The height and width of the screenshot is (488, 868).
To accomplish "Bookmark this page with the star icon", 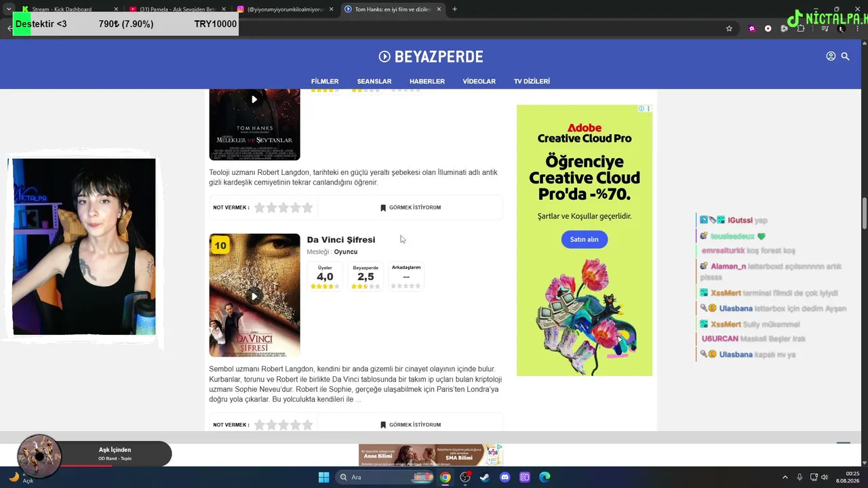I will (x=729, y=28).
